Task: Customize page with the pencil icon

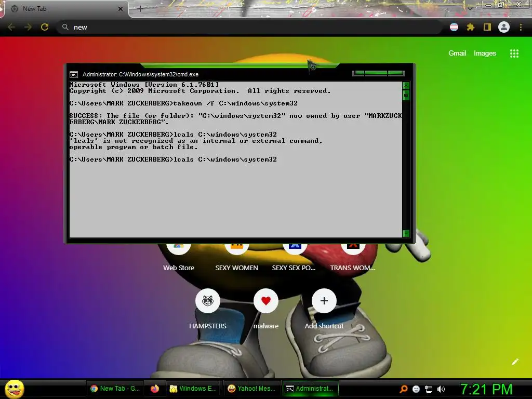Action: click(x=515, y=362)
